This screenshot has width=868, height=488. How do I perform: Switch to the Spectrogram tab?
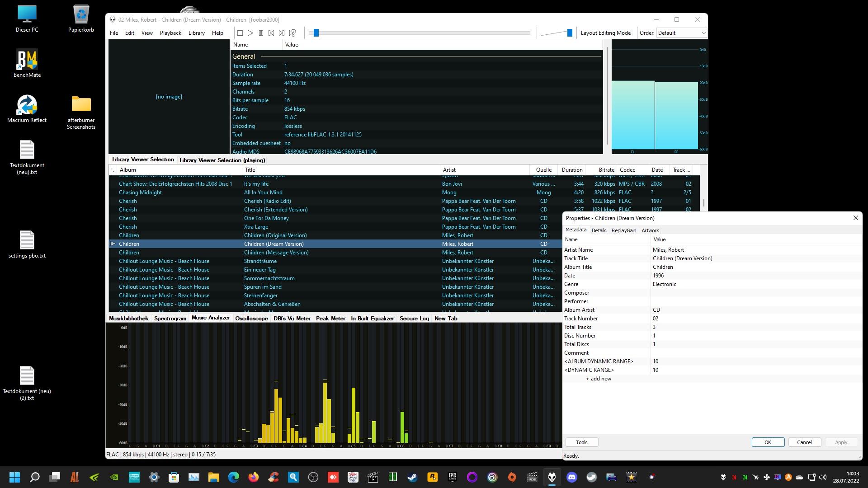(170, 319)
